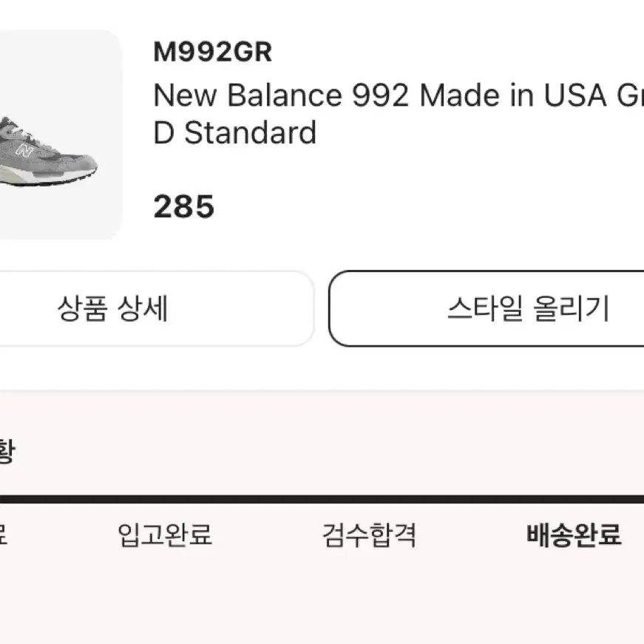Select the 입고완료 status step
The height and width of the screenshot is (644, 644).
point(165,535)
